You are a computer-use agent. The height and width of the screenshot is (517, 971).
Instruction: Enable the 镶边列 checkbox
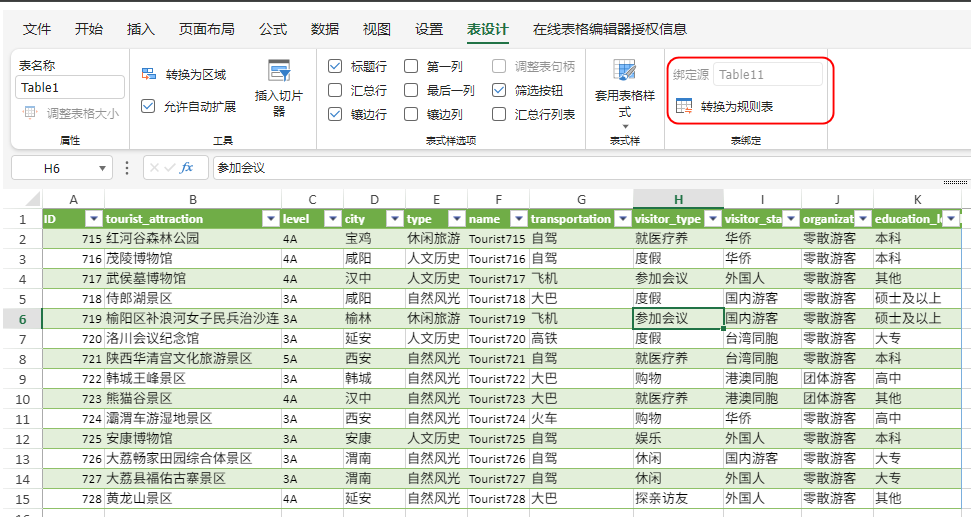(411, 114)
